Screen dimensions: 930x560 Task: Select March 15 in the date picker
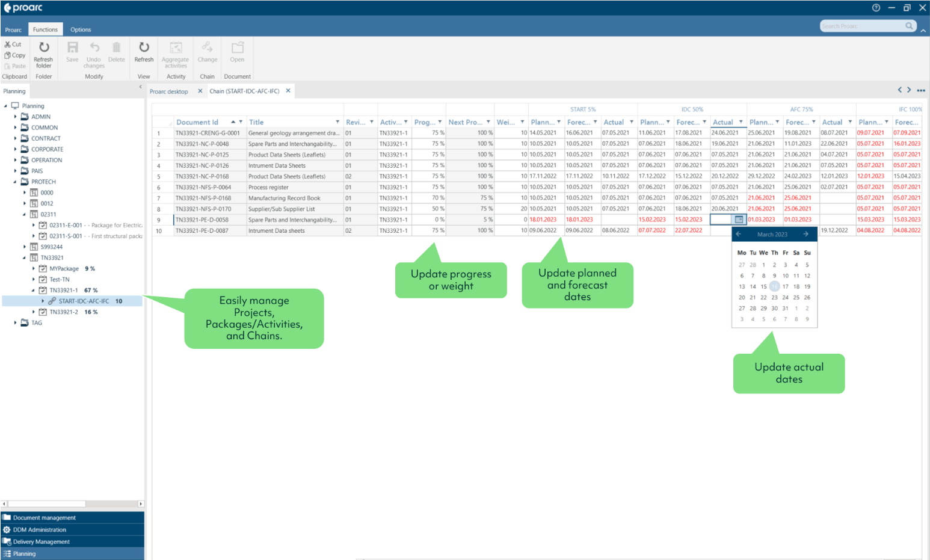point(763,286)
